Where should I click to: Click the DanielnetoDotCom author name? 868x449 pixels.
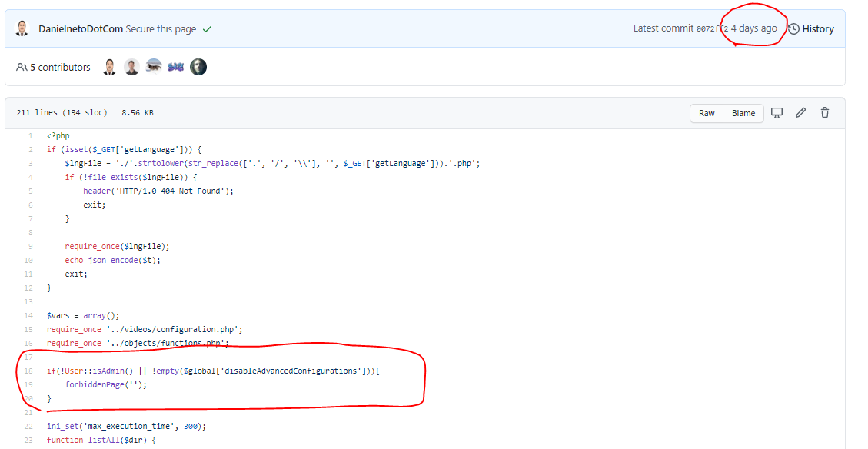pyautogui.click(x=81, y=28)
